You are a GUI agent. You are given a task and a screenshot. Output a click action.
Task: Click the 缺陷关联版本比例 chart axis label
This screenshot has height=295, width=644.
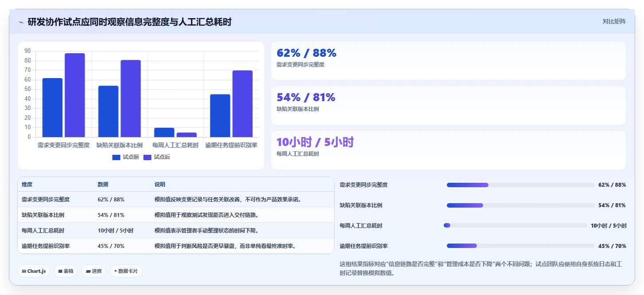[x=120, y=145]
